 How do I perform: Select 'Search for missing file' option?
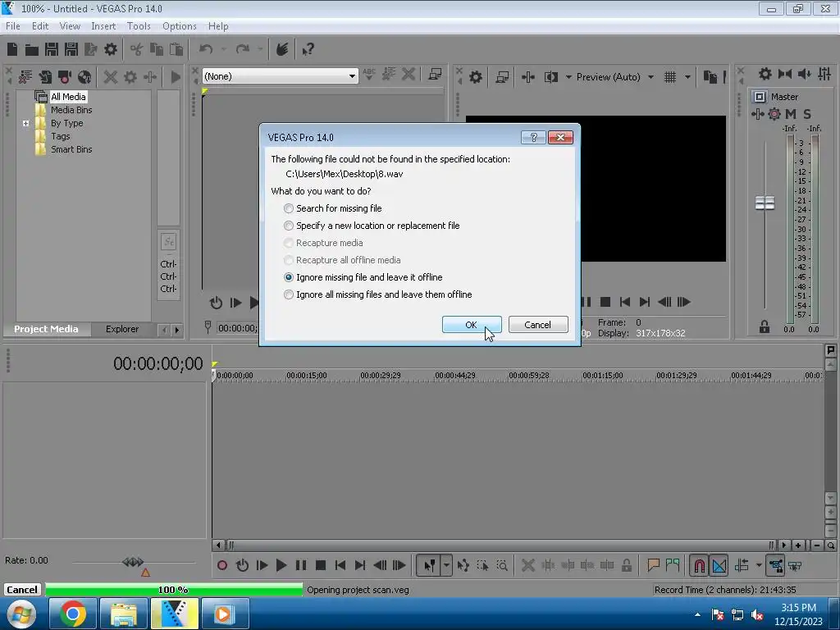[x=333, y=208]
